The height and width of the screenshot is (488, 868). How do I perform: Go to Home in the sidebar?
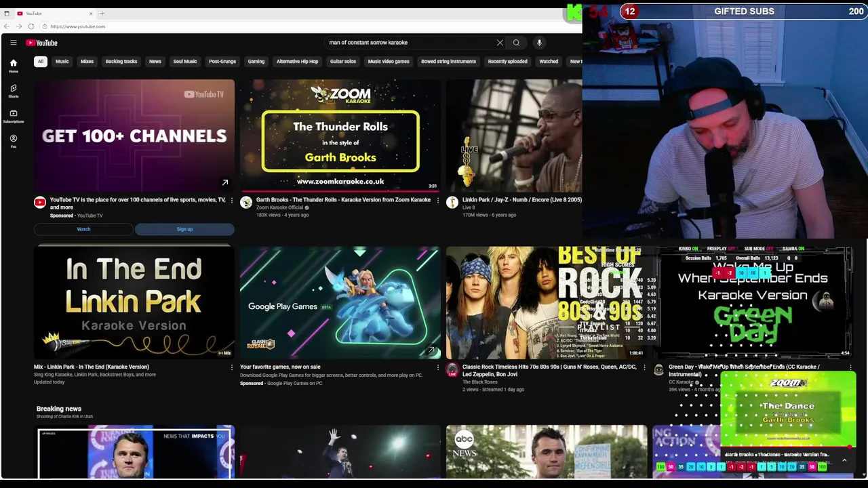pyautogui.click(x=13, y=65)
